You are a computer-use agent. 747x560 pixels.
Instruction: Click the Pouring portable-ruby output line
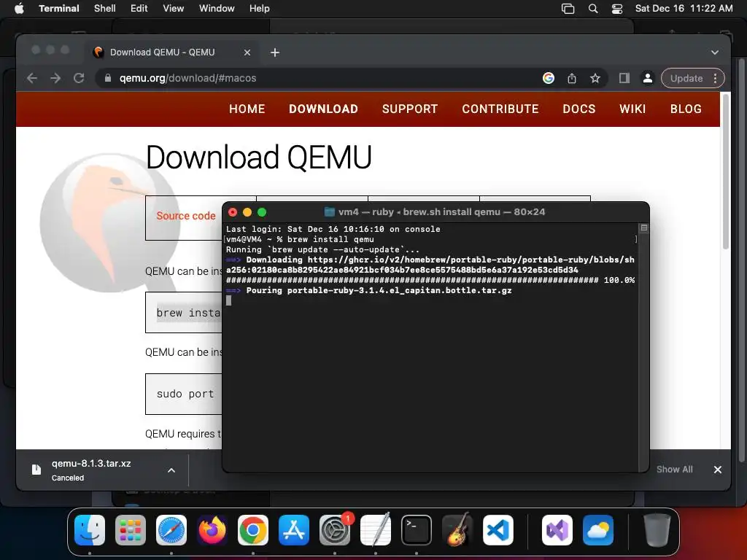368,290
